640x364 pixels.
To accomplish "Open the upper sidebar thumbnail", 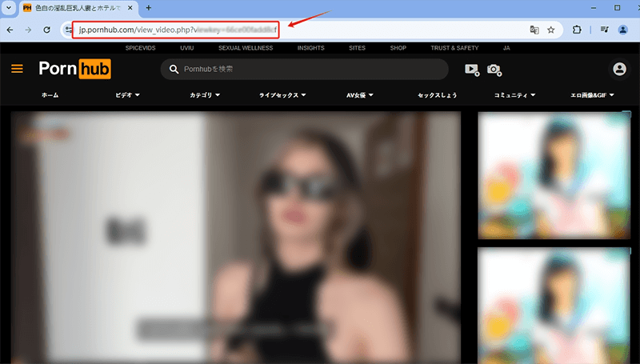I will tap(554, 175).
